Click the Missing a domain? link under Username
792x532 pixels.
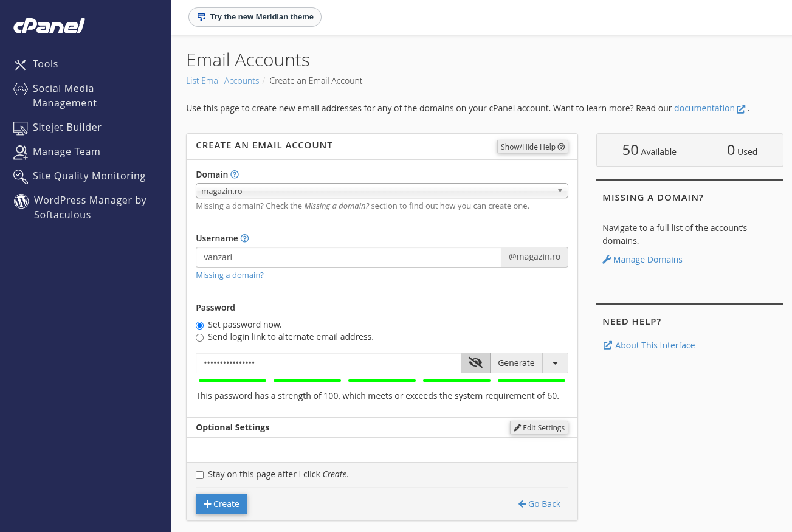pyautogui.click(x=230, y=275)
